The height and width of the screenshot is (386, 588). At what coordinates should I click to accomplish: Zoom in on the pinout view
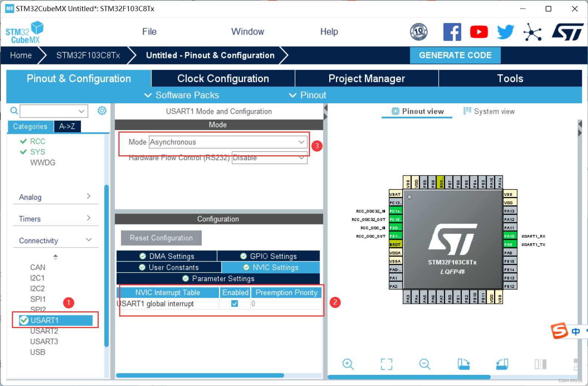tap(348, 364)
